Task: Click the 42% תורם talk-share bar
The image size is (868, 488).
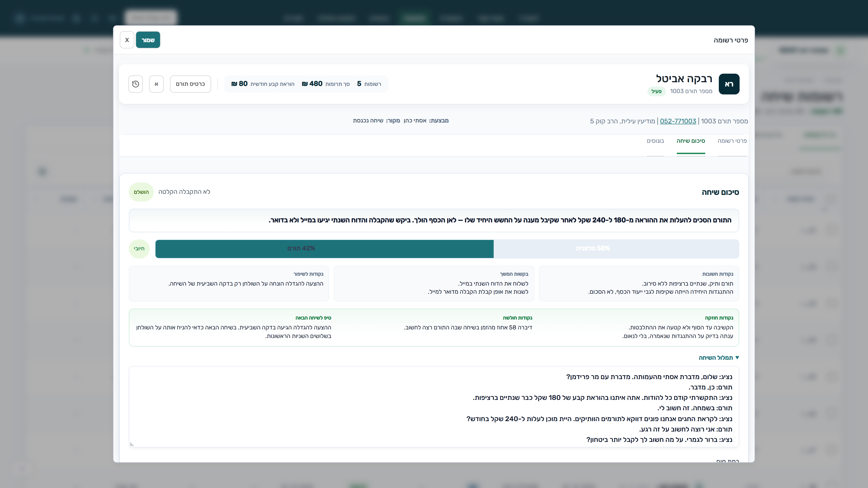Action: tap(324, 249)
